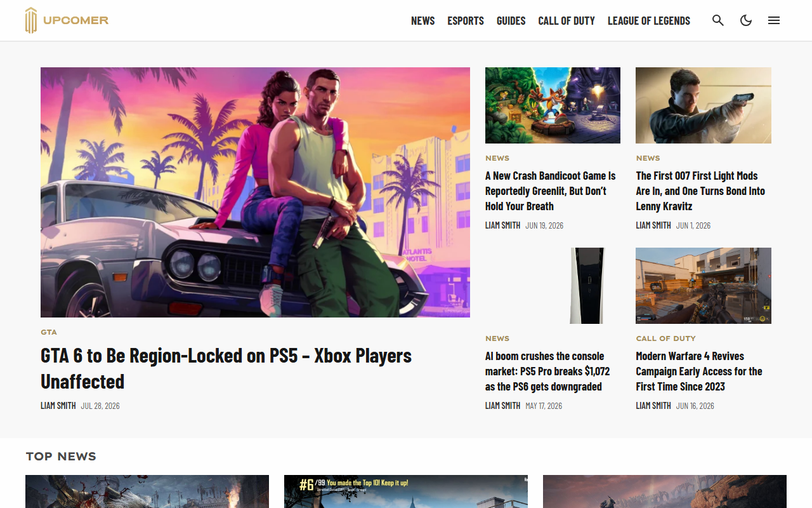
Task: Open the Modern Warfare 4 gameplay thumbnail
Action: click(x=704, y=286)
